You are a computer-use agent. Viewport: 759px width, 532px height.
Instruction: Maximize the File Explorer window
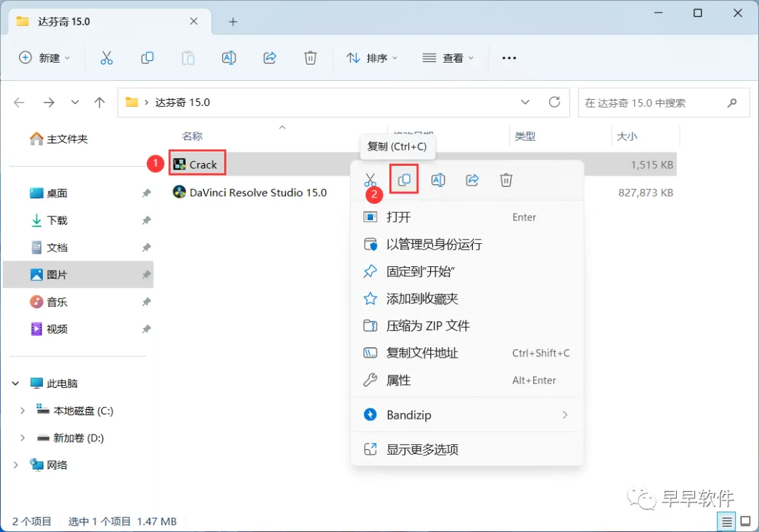pos(698,13)
